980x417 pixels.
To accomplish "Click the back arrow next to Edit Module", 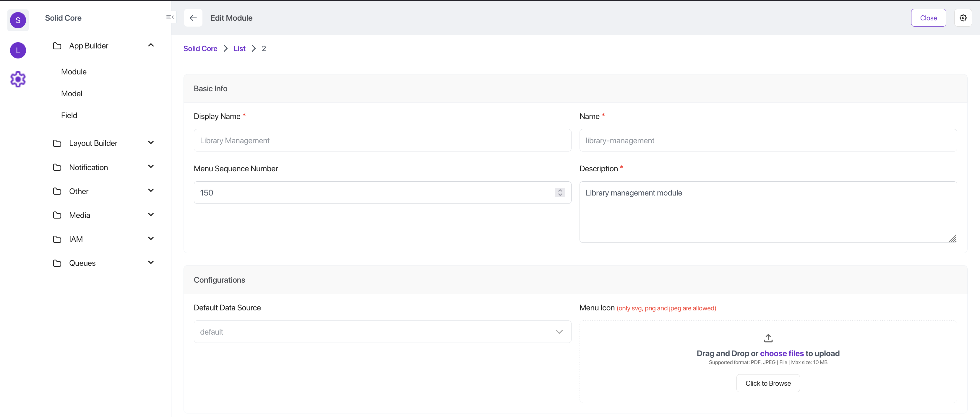I will (193, 18).
